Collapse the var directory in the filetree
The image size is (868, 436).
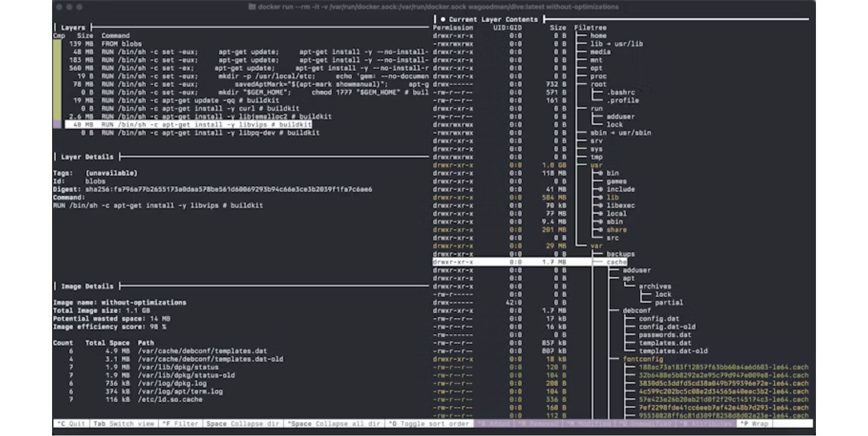click(x=596, y=246)
